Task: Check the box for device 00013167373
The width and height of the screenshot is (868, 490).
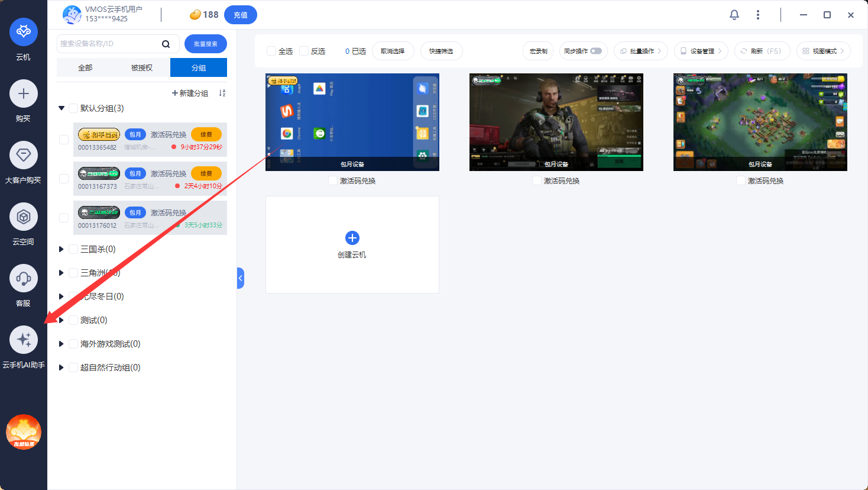Action: (64, 179)
